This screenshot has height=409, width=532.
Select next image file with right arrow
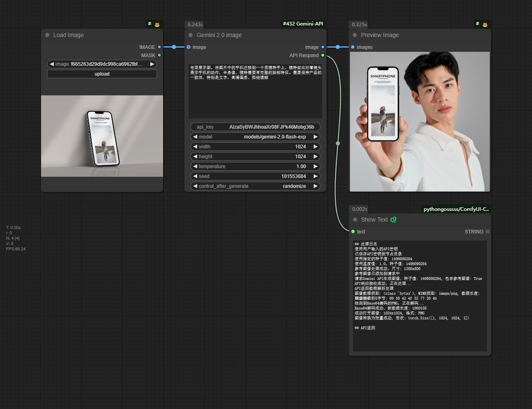point(152,64)
